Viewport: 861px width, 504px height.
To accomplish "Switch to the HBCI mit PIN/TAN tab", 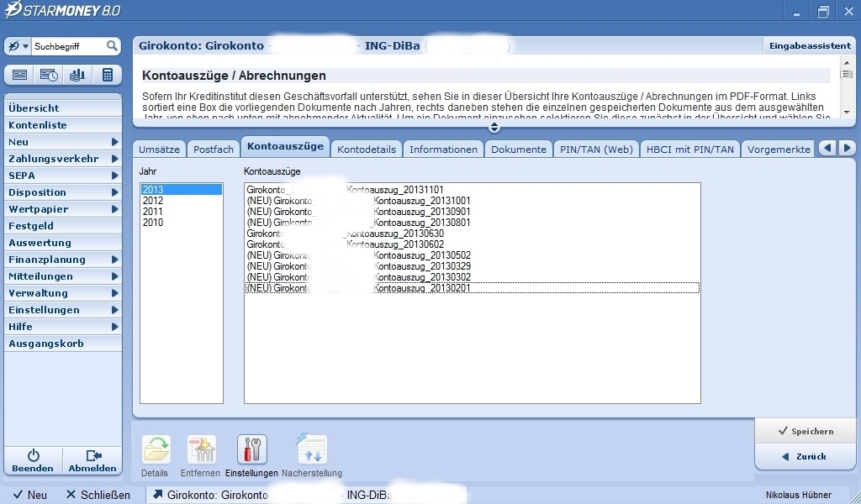I will pyautogui.click(x=690, y=150).
